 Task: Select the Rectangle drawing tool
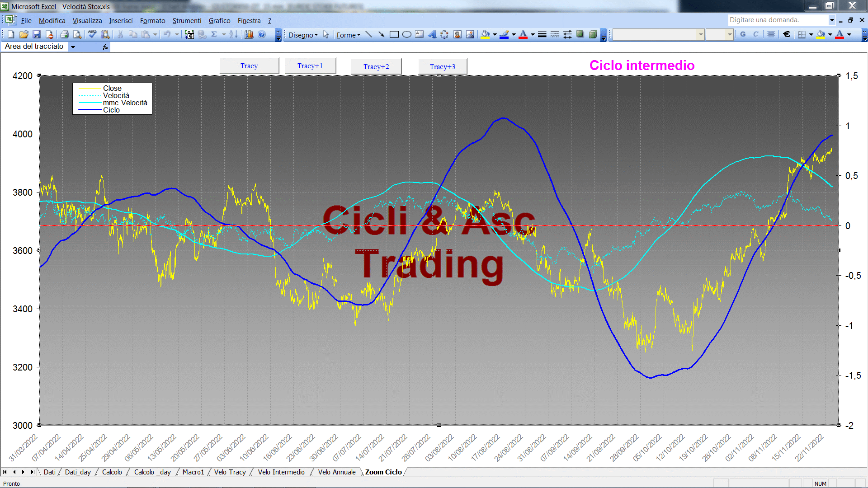(394, 35)
